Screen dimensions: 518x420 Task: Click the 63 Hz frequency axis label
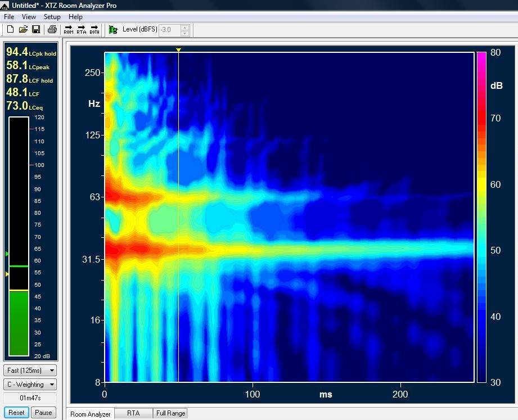click(95, 197)
